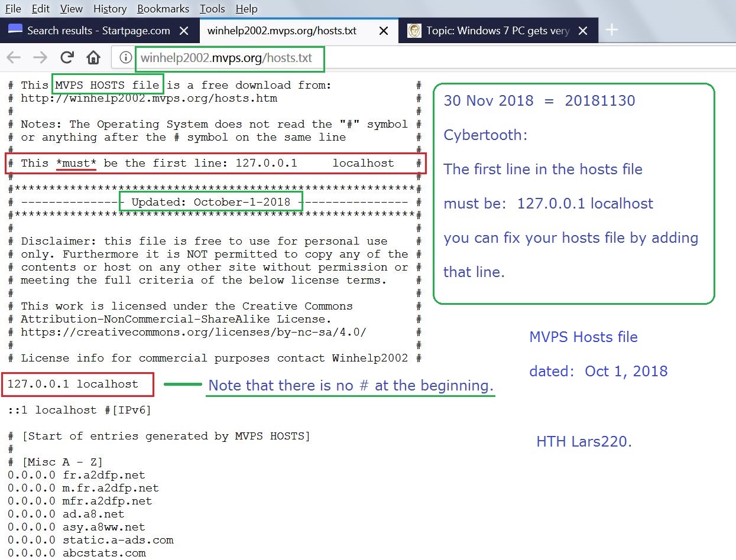Viewport: 736px width, 560px height.
Task: Reload the current page
Action: [x=67, y=57]
